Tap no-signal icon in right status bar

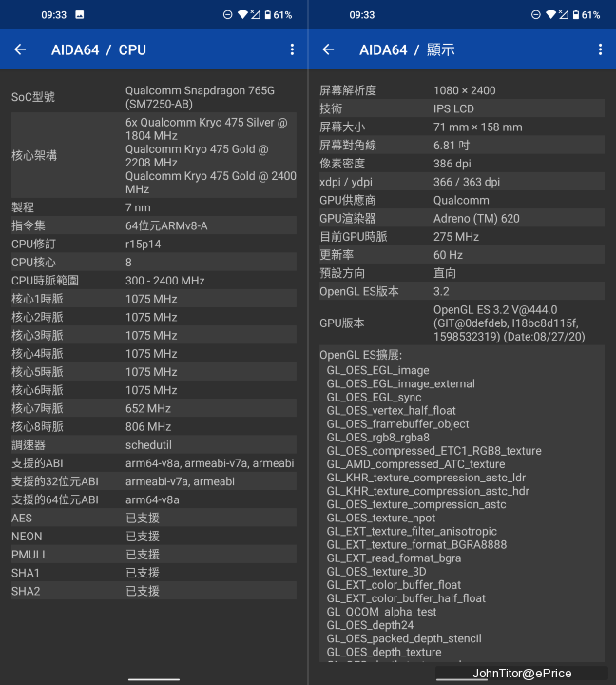[x=563, y=15]
